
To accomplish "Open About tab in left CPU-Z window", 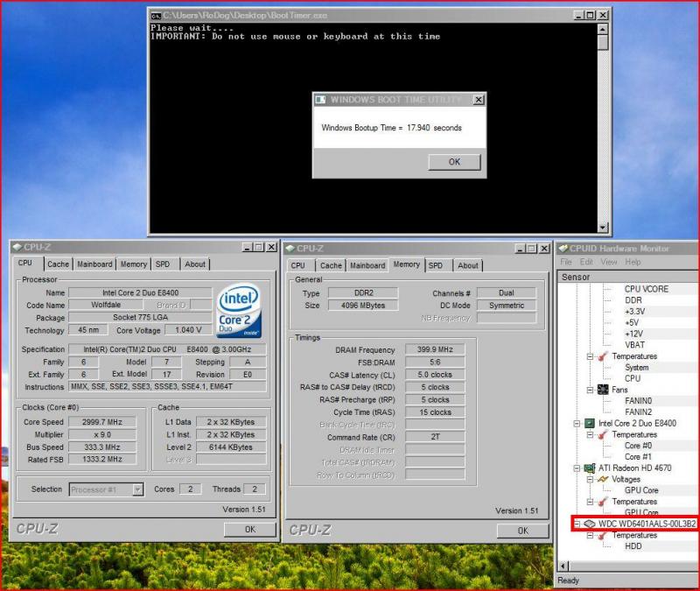I will point(195,264).
